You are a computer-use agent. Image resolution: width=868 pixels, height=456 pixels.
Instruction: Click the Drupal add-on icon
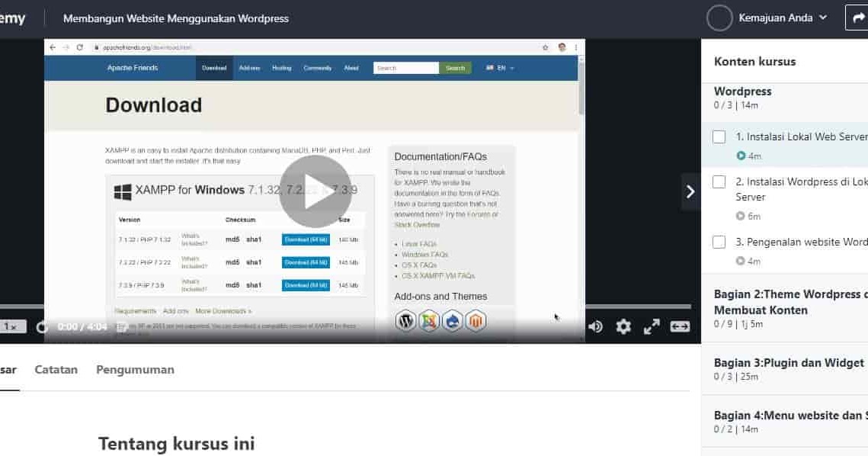(x=452, y=321)
